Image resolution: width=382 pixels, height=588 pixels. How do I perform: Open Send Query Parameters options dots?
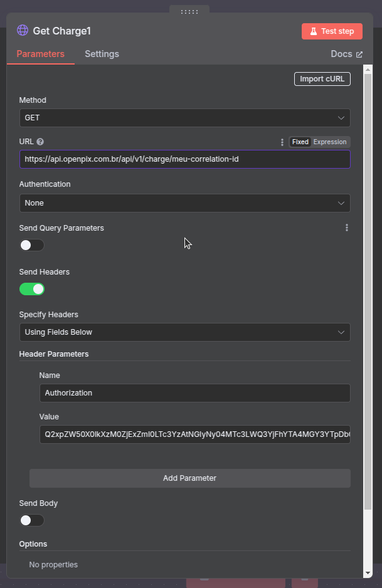(346, 228)
